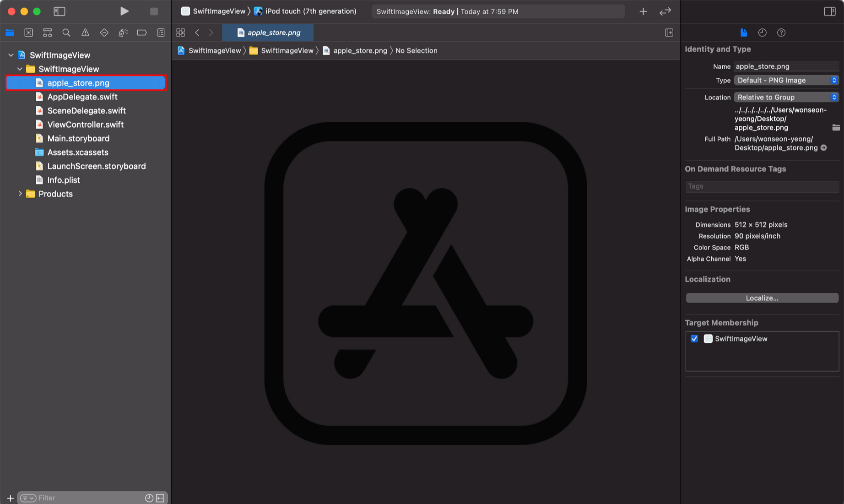Stop the running scheme

tap(154, 11)
